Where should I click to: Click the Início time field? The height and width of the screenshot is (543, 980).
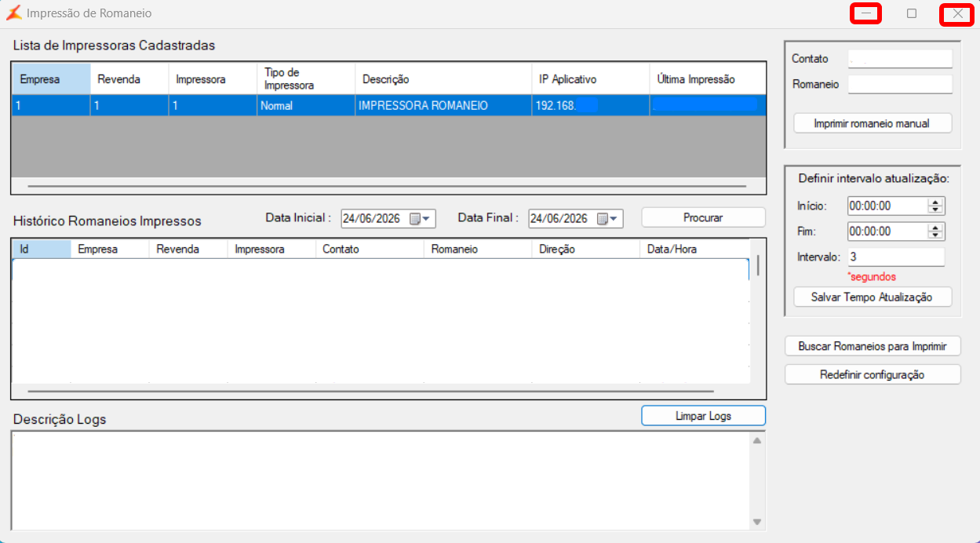pos(887,206)
